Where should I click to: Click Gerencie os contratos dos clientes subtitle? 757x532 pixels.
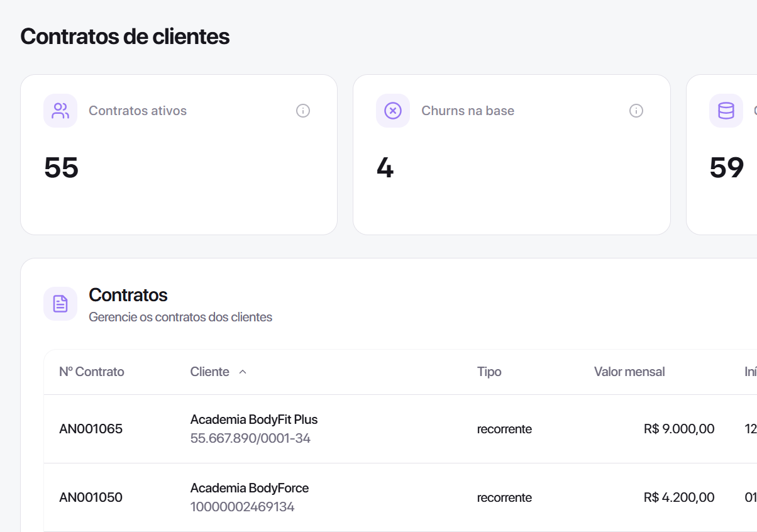180,317
